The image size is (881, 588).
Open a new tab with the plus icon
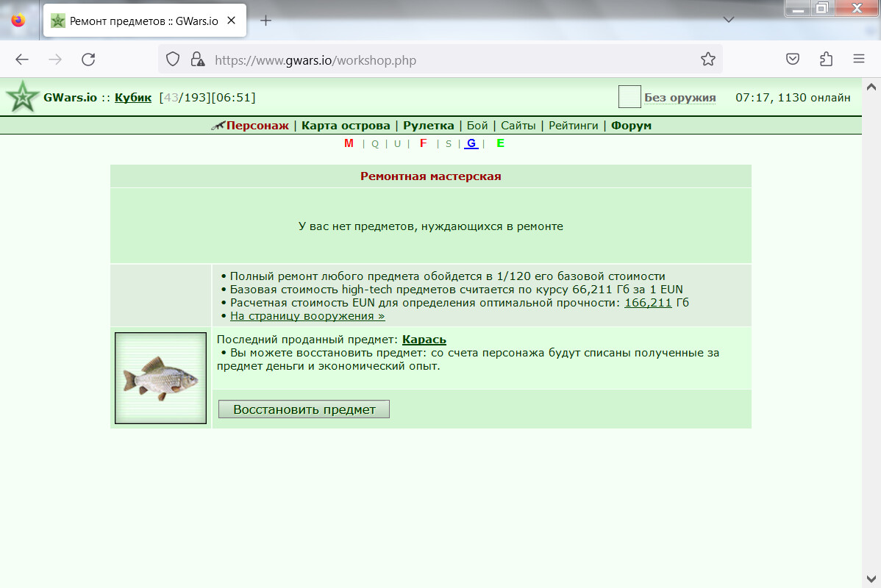[265, 21]
